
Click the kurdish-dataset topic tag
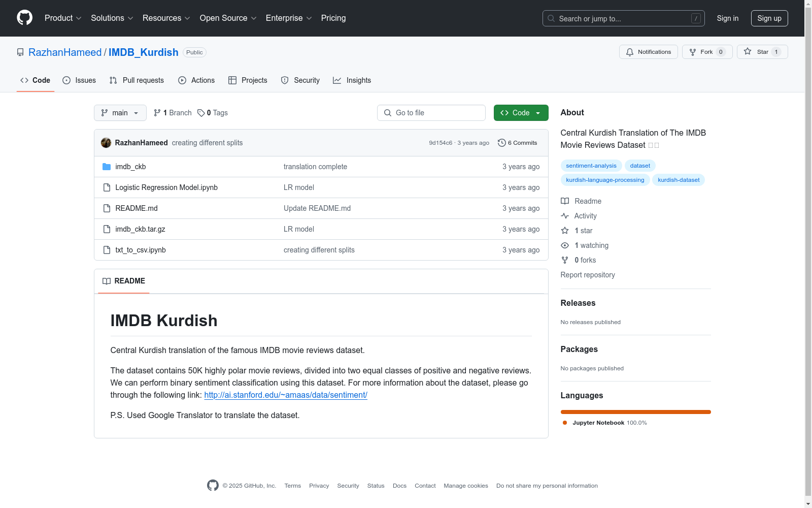coord(679,180)
